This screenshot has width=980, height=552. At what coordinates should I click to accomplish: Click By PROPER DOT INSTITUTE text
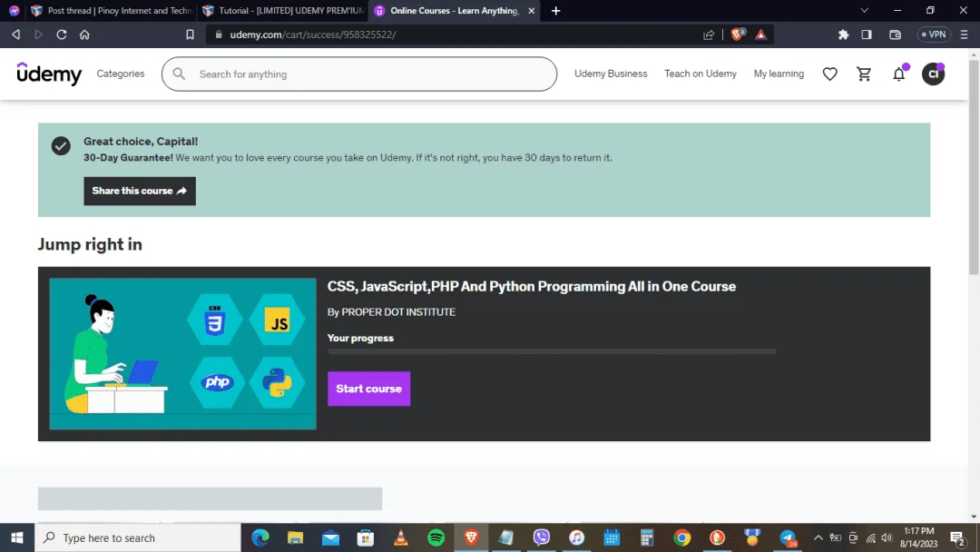pyautogui.click(x=391, y=312)
